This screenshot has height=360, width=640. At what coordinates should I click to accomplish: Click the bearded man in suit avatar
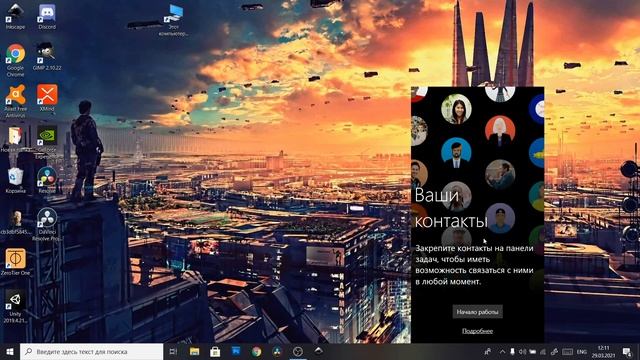click(x=456, y=153)
